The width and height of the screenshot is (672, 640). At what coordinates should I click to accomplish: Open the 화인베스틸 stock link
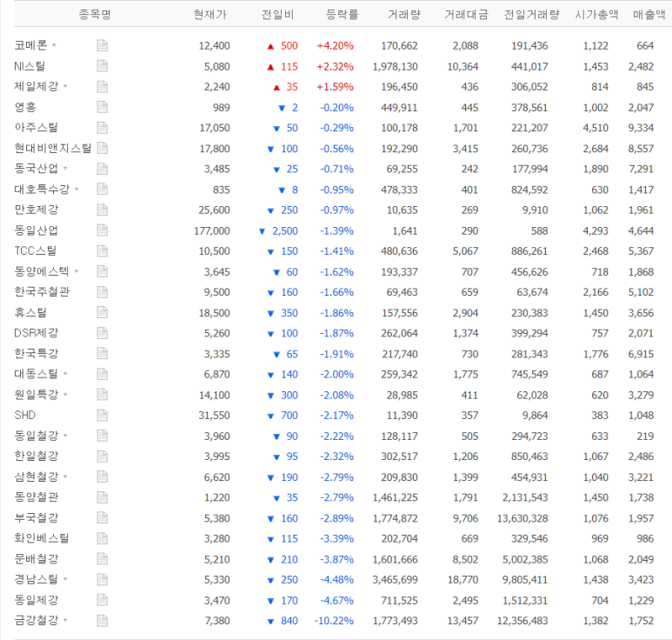[42, 538]
